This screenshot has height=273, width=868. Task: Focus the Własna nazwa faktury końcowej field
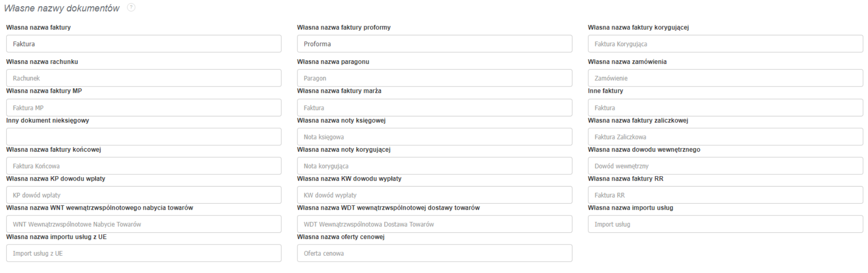143,166
